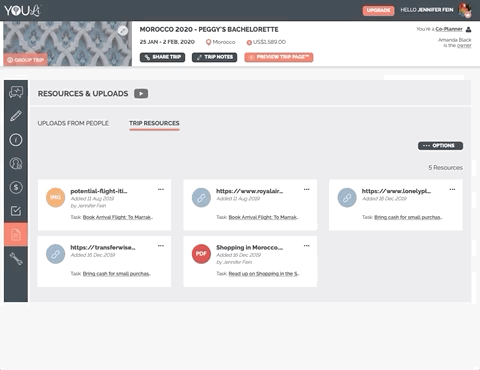Open https://www.royalair... resource link
The height and width of the screenshot is (370, 480).
[x=249, y=191]
